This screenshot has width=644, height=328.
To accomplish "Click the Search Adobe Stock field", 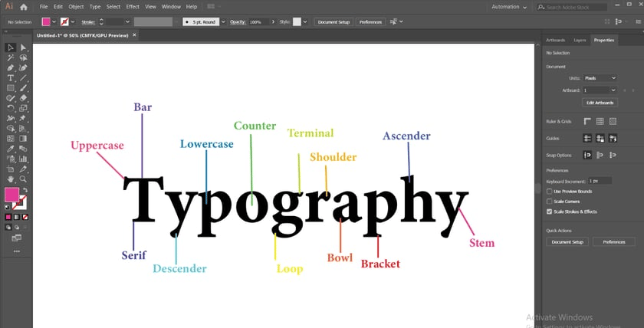I will coord(572,8).
